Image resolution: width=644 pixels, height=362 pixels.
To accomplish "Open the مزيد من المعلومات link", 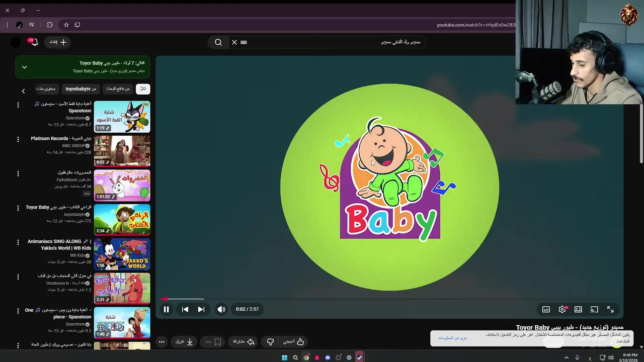I will pos(452,338).
